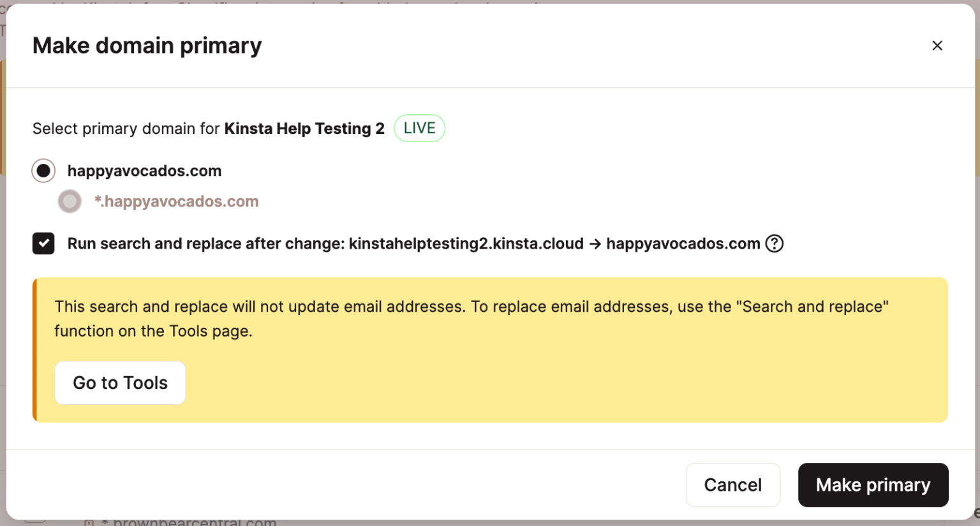Screen dimensions: 980x526
Task: Select the *.happyavocados.com wildcard radio button
Action: pos(70,201)
